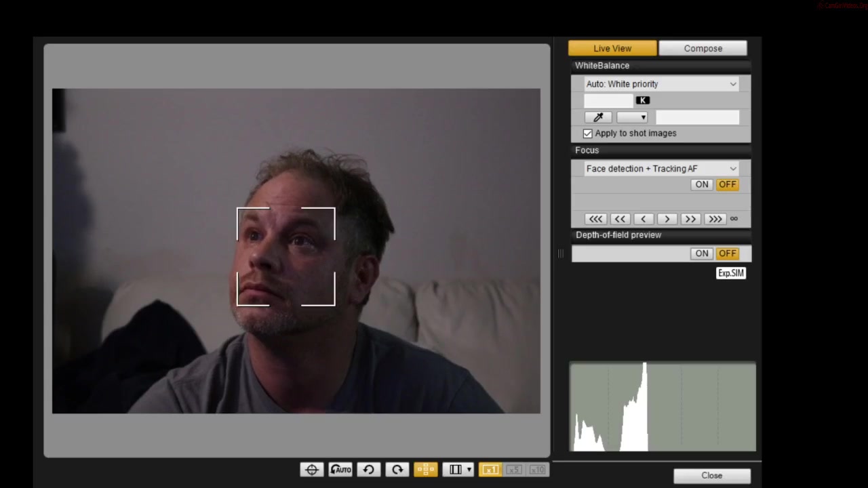Switch to the Compose tab

(x=703, y=48)
